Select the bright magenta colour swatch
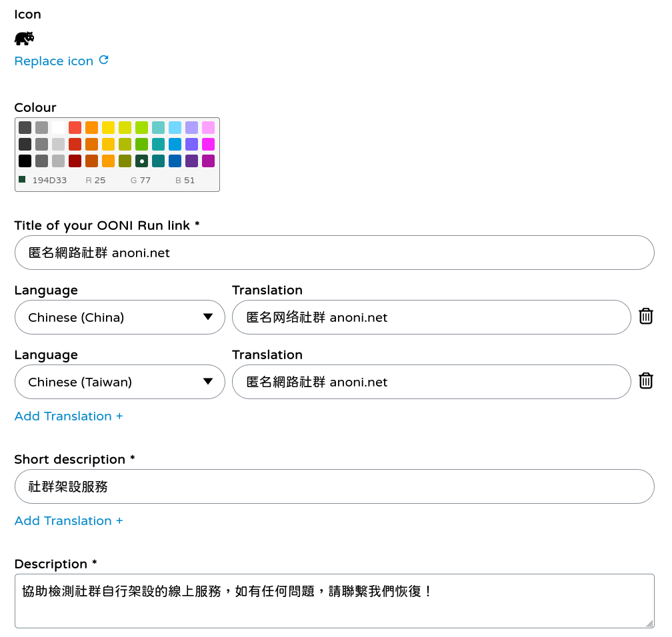The height and width of the screenshot is (637, 672). click(208, 144)
